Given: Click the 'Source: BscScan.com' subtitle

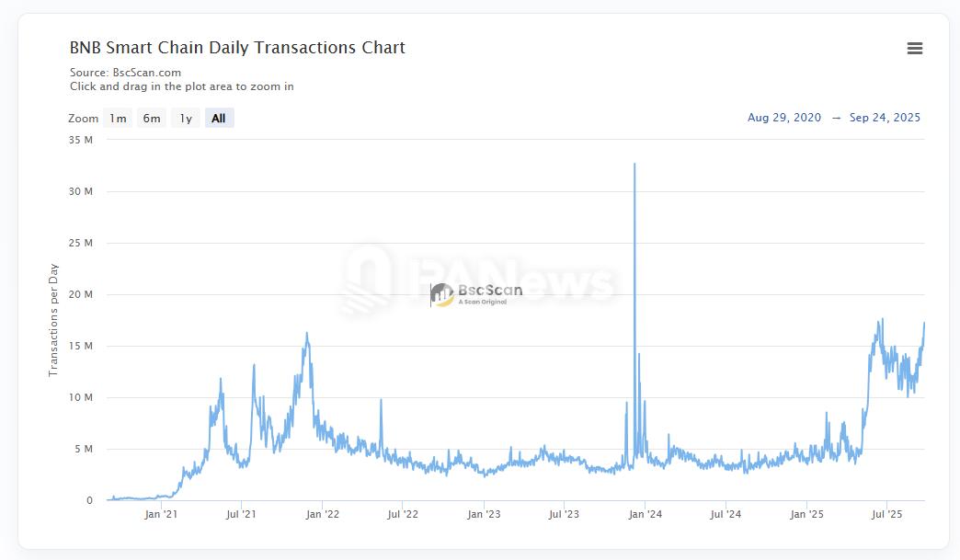Looking at the screenshot, I should click(x=125, y=72).
